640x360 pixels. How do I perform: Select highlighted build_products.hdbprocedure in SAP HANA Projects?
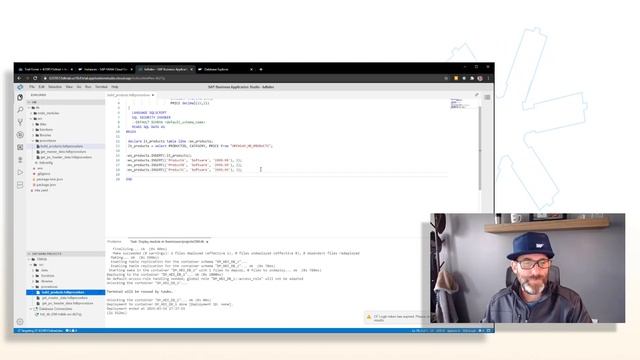[x=65, y=292]
